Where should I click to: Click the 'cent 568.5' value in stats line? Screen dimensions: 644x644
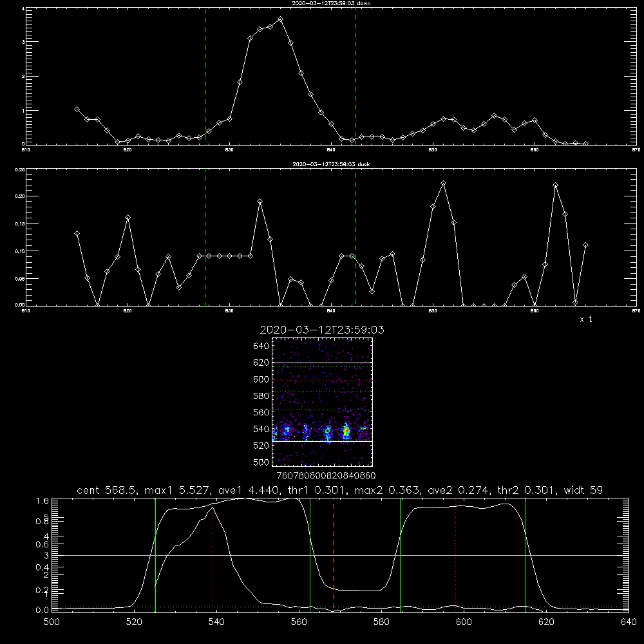pyautogui.click(x=106, y=490)
